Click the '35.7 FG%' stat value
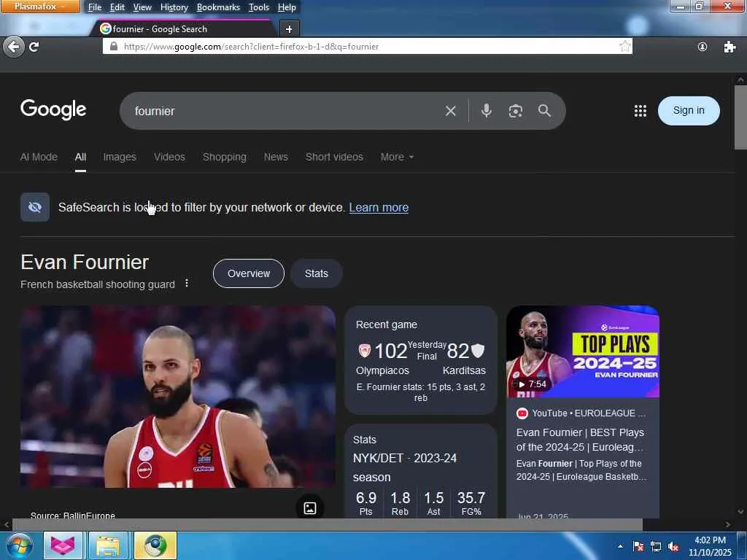 (471, 503)
